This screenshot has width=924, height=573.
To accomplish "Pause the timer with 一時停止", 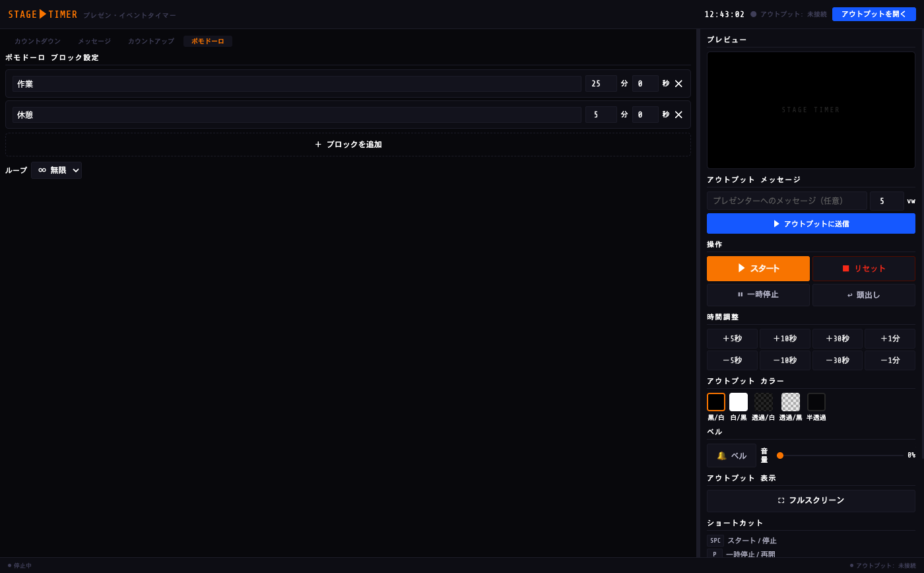I will point(758,295).
